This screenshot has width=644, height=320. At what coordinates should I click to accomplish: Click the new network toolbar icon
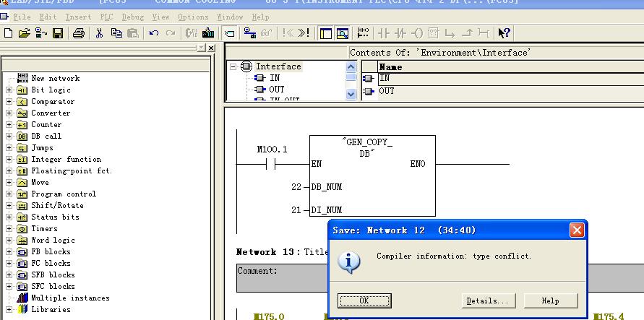tap(363, 33)
